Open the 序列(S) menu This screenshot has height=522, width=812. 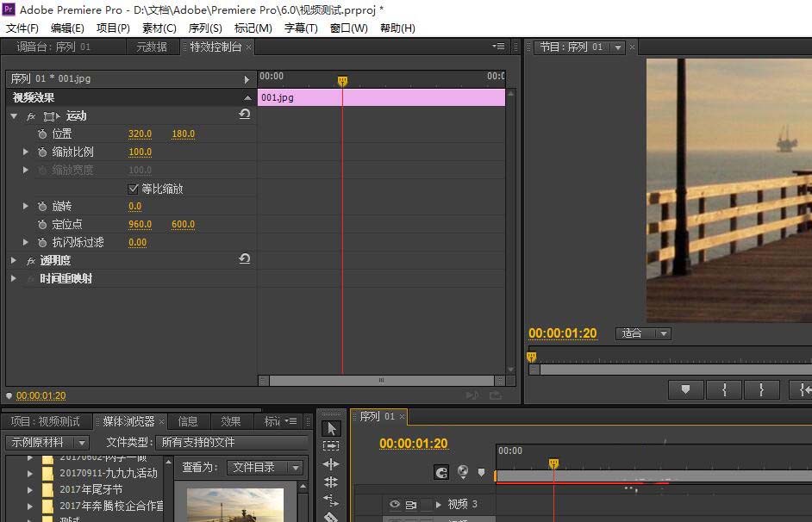click(x=205, y=28)
